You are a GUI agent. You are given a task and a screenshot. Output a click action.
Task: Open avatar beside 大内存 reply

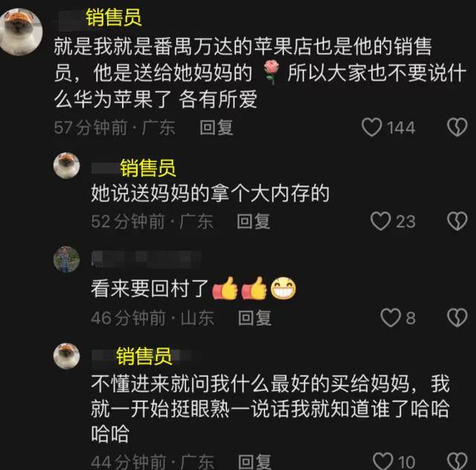coord(66,166)
